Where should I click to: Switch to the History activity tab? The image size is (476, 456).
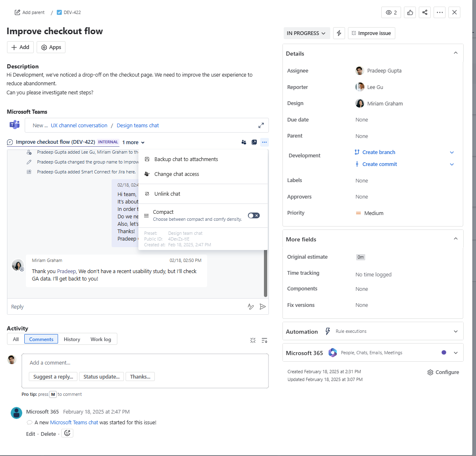[x=72, y=339]
